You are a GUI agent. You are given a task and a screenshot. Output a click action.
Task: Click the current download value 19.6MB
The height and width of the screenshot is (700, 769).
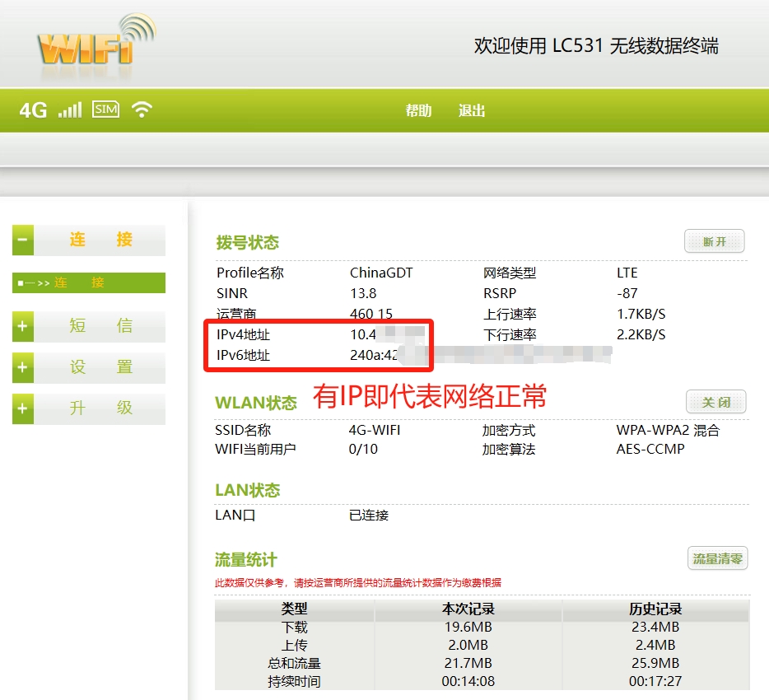468,627
